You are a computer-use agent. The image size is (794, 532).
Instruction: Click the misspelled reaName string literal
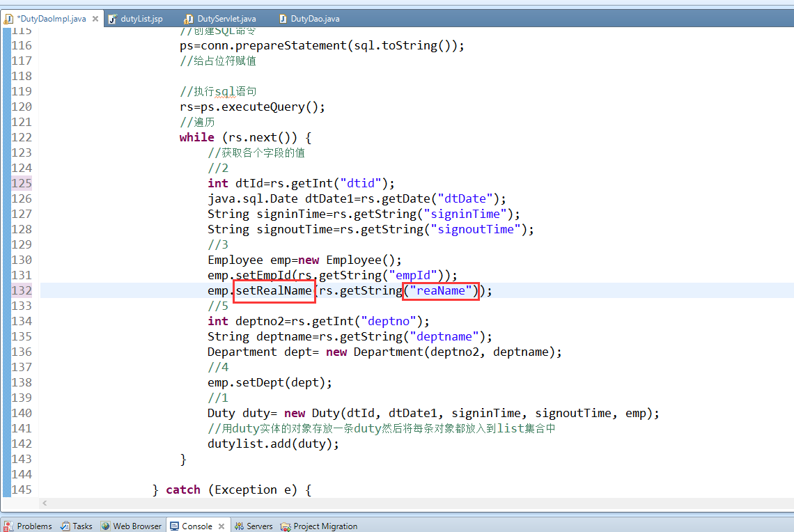point(440,290)
